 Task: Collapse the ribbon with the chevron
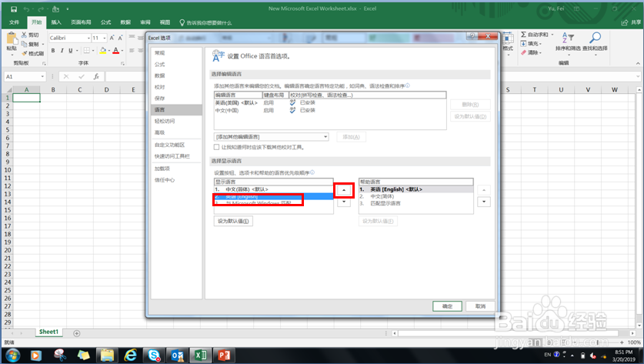coord(638,63)
